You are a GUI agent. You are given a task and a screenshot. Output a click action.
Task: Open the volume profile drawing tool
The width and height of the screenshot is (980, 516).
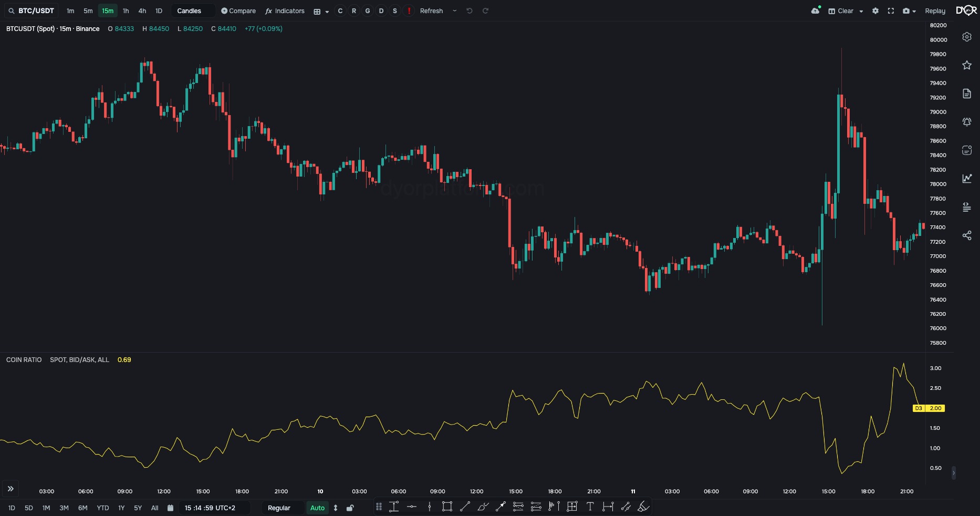(x=554, y=507)
